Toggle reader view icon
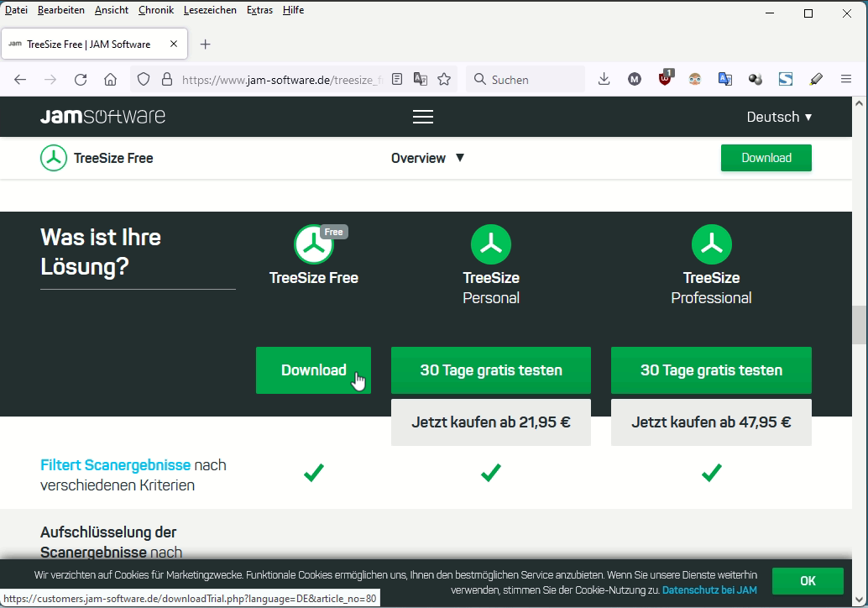 [397, 79]
